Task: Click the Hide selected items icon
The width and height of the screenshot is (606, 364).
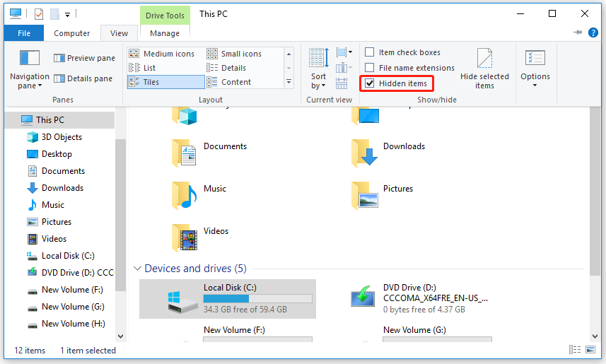Action: [x=484, y=59]
